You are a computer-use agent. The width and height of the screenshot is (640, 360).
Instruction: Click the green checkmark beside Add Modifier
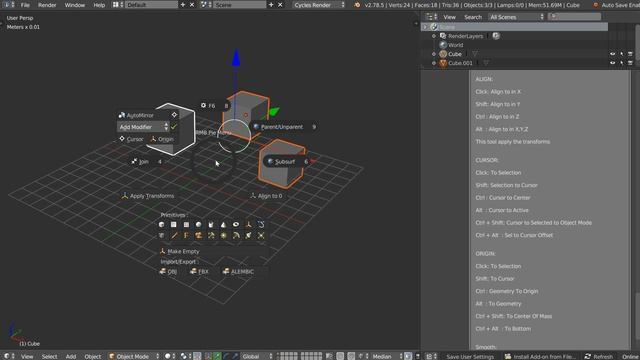(x=174, y=127)
